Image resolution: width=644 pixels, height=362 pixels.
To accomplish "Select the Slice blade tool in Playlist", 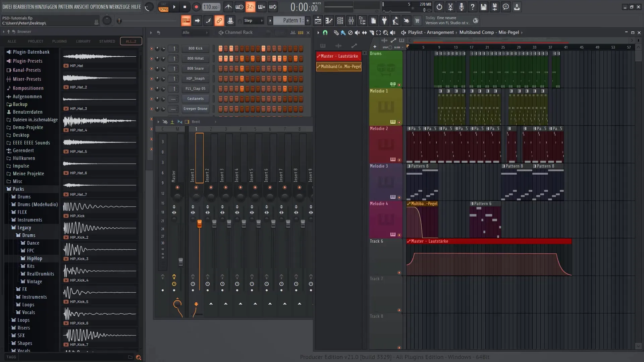I will [x=371, y=33].
